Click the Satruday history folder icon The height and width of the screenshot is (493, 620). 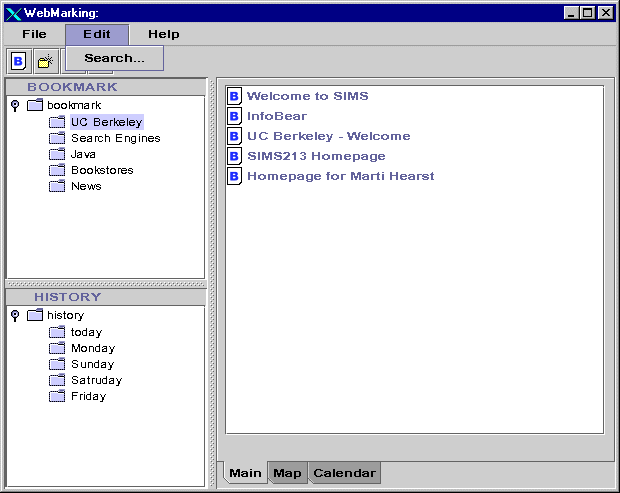tap(57, 380)
